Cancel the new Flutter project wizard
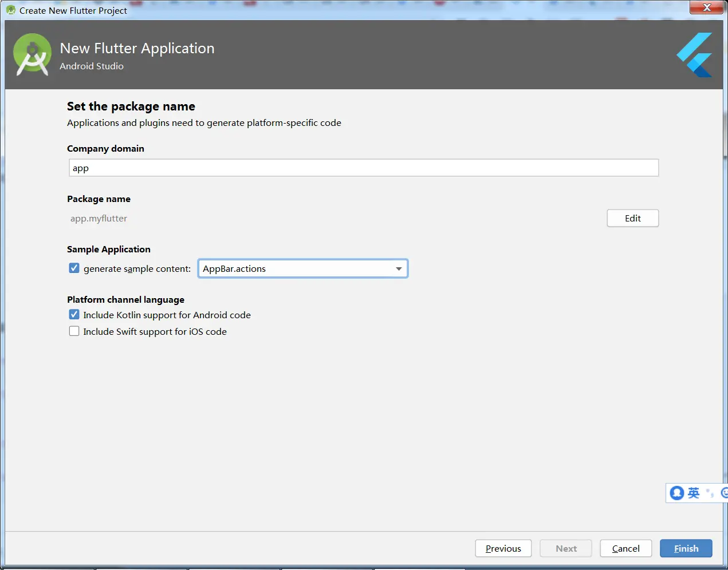The image size is (728, 570). pyautogui.click(x=625, y=548)
